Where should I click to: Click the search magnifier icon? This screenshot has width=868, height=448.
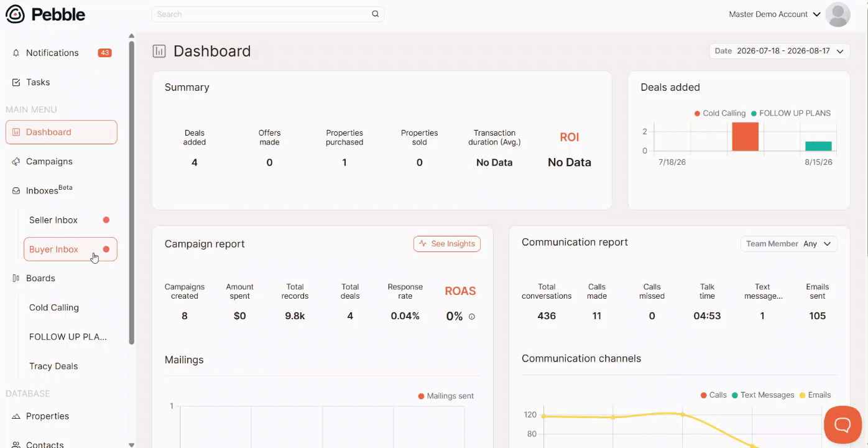(x=375, y=14)
